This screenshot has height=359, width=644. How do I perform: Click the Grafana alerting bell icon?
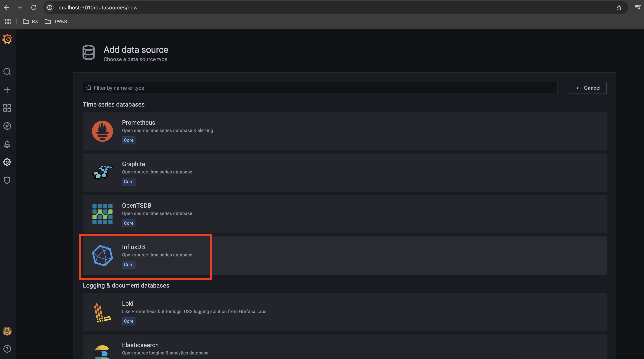click(x=7, y=144)
